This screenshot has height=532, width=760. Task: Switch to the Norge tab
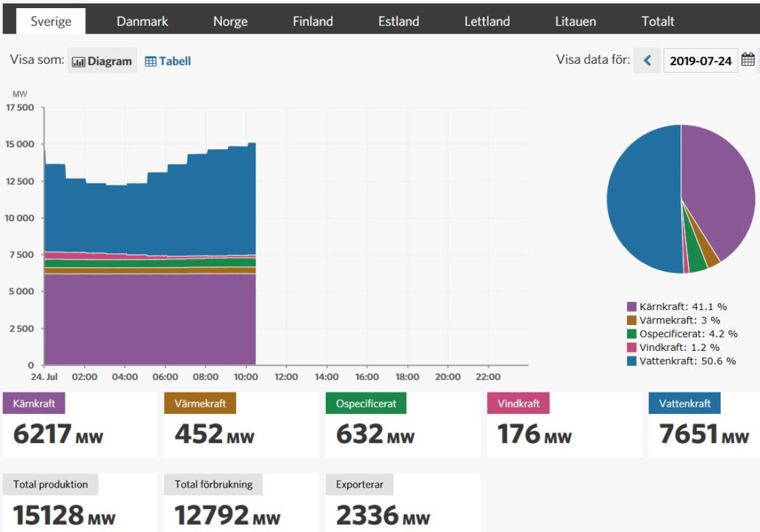230,22
